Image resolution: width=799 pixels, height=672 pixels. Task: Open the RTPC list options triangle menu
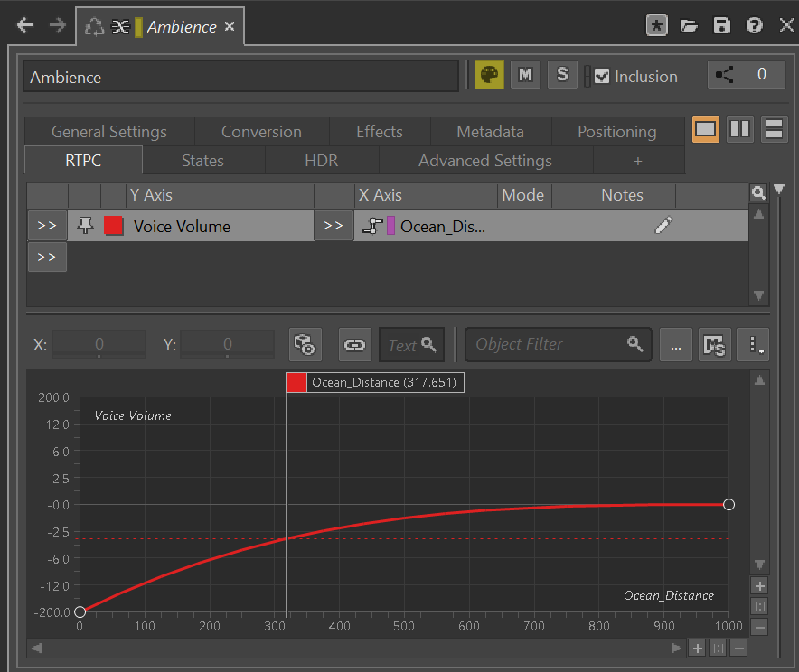(779, 190)
